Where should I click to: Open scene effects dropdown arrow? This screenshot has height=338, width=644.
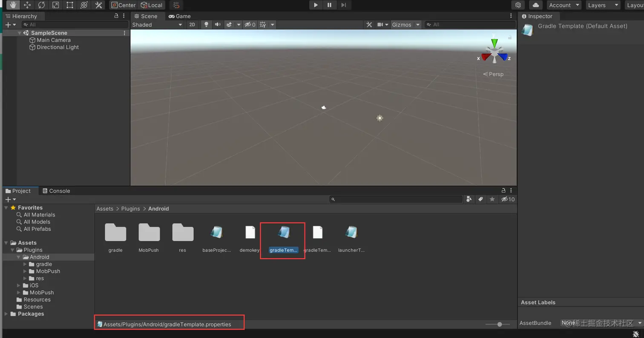(x=239, y=25)
